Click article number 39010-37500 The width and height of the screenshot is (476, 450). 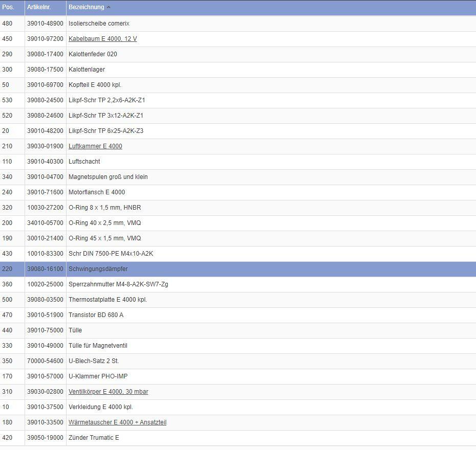45,407
